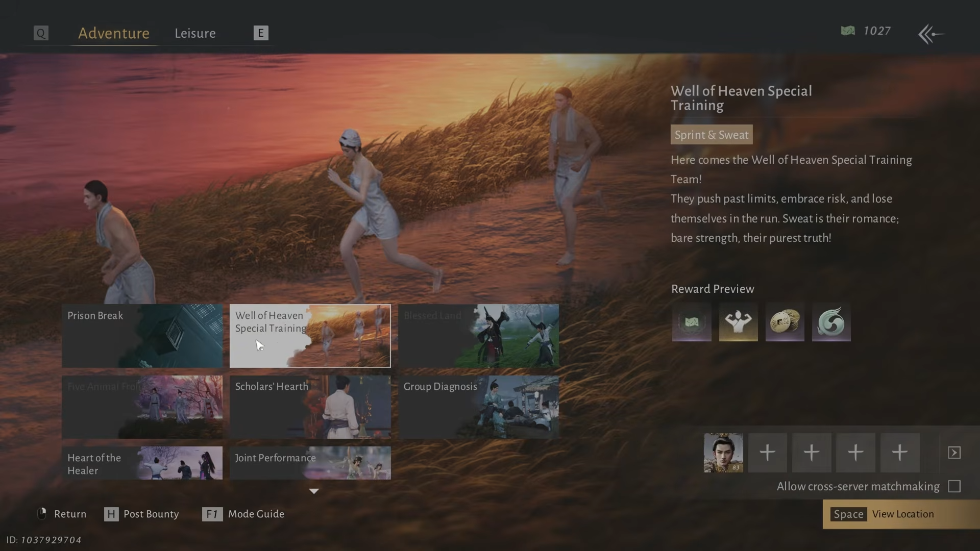Click the back arrow icon
The width and height of the screenshot is (980, 551).
931,34
